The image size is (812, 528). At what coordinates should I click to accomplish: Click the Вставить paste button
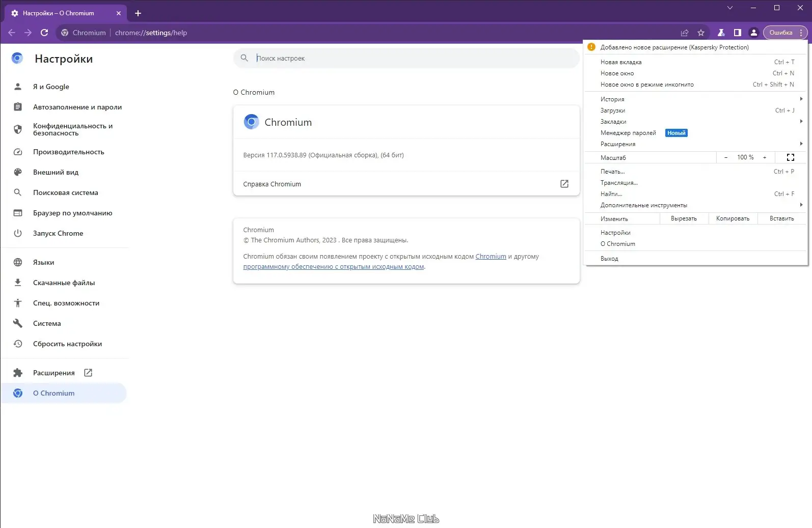click(x=781, y=218)
